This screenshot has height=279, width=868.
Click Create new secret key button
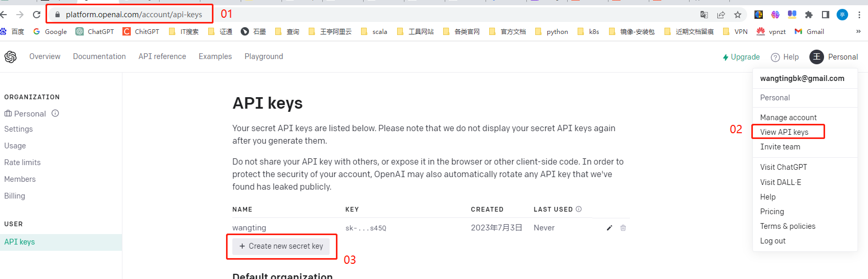point(281,246)
